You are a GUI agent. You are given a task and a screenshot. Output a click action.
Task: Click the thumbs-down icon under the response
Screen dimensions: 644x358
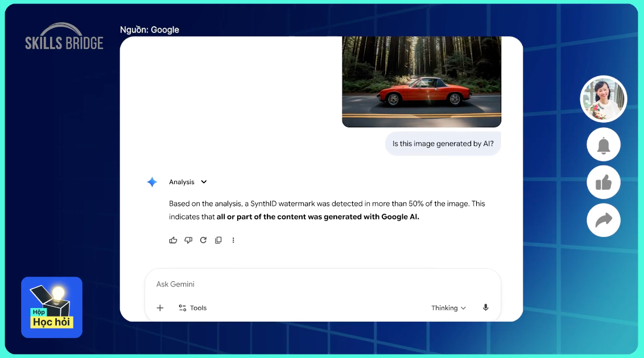188,240
